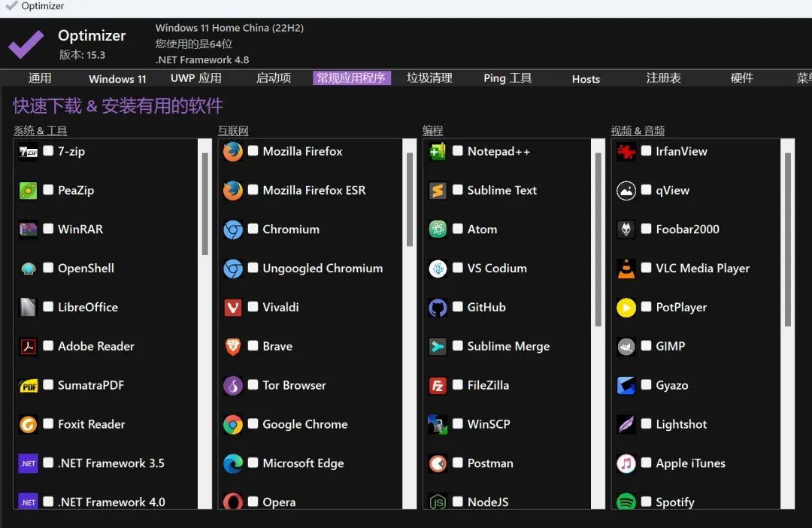This screenshot has height=528, width=812.
Task: Click the Ungoogled Chromium icon
Action: point(233,269)
